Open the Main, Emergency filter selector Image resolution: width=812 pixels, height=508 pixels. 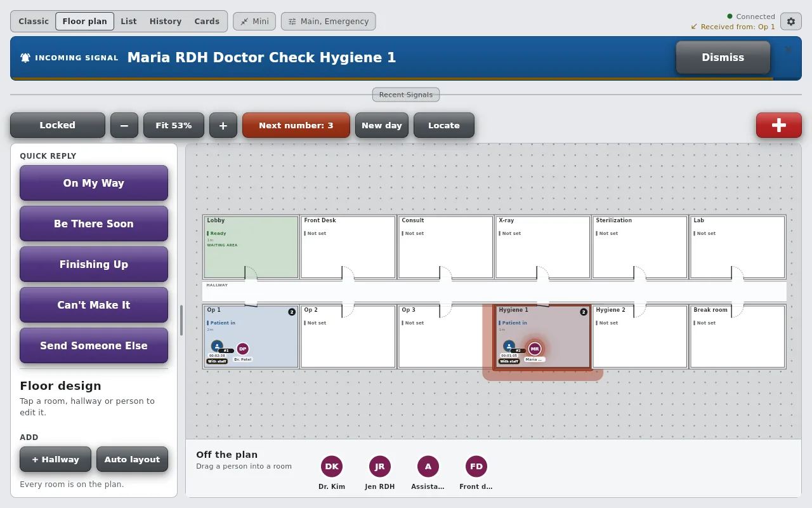point(329,21)
